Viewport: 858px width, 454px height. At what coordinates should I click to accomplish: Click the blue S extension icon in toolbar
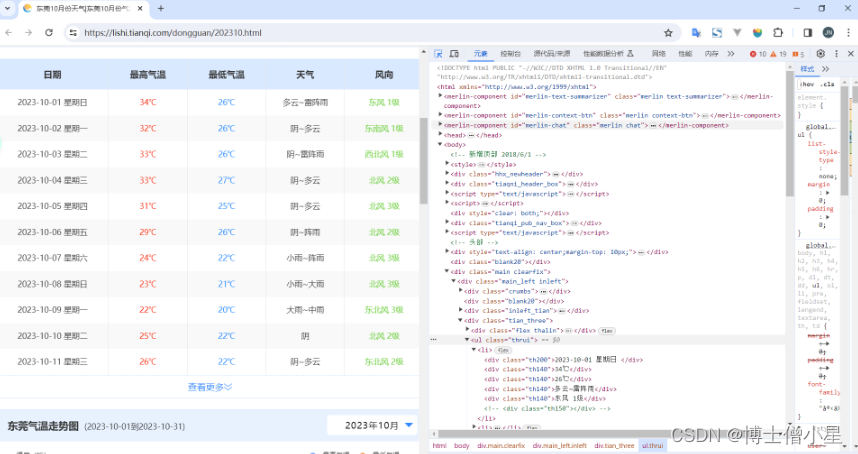pos(717,33)
